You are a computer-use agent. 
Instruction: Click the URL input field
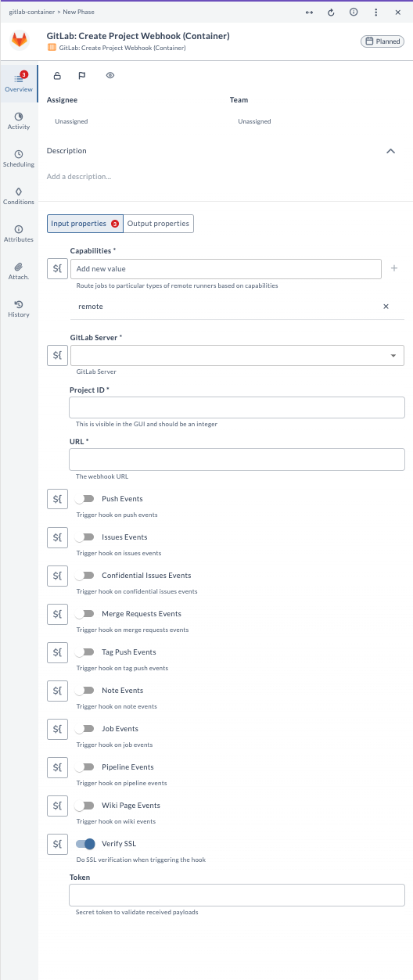(237, 459)
